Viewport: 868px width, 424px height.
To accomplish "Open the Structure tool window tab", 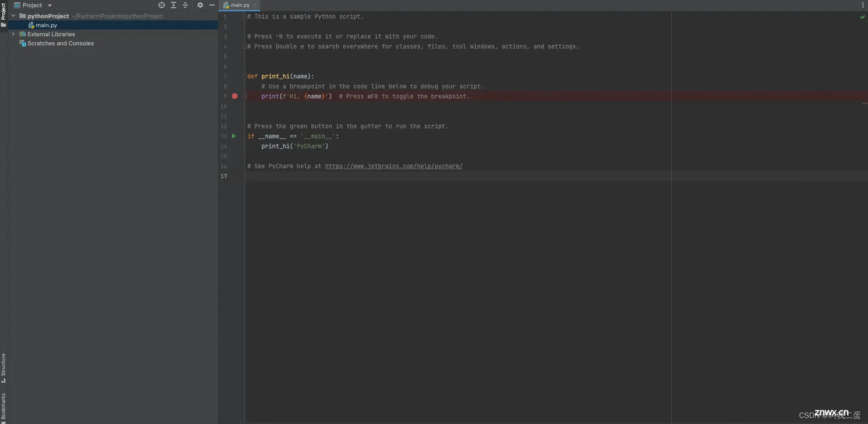I will (x=3, y=368).
